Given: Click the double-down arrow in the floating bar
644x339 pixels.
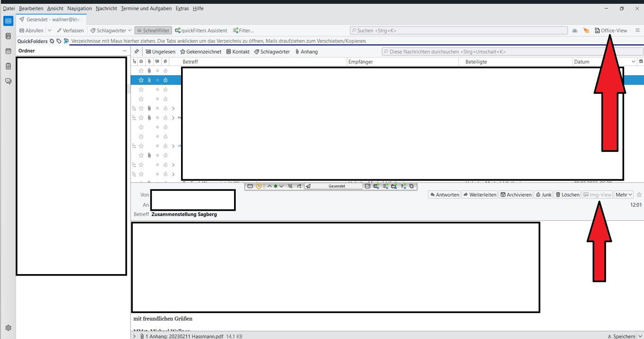Looking at the screenshot, I should 290,186.
